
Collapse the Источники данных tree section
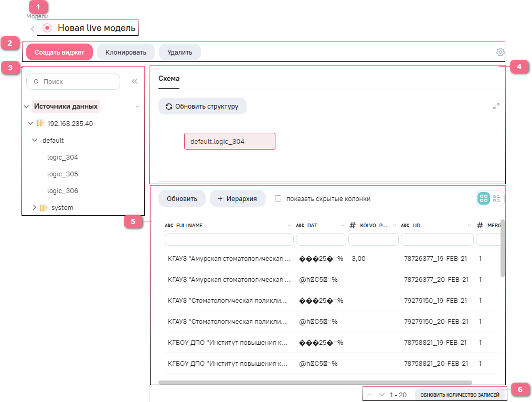pos(26,107)
